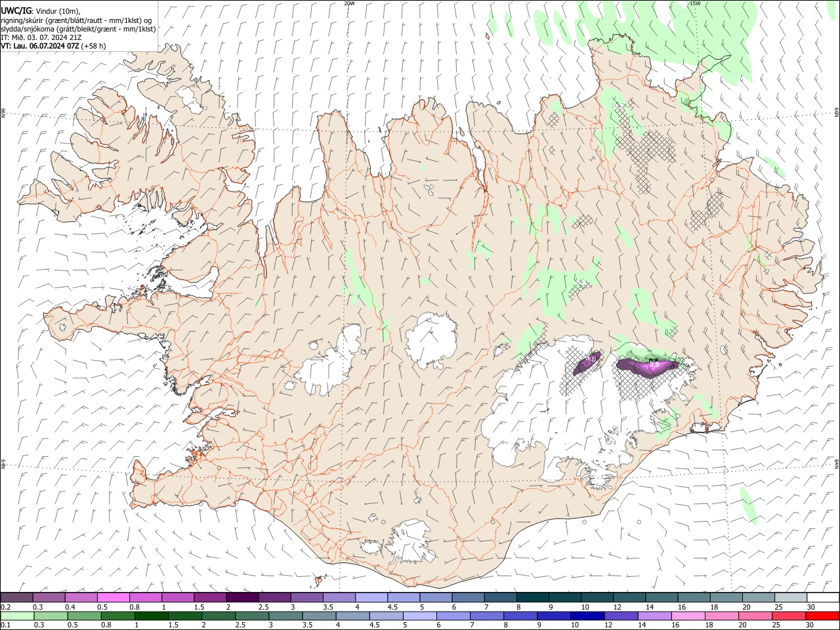Select the green 2 mm rain swatch
This screenshot has width=840, height=630.
(x=219, y=616)
